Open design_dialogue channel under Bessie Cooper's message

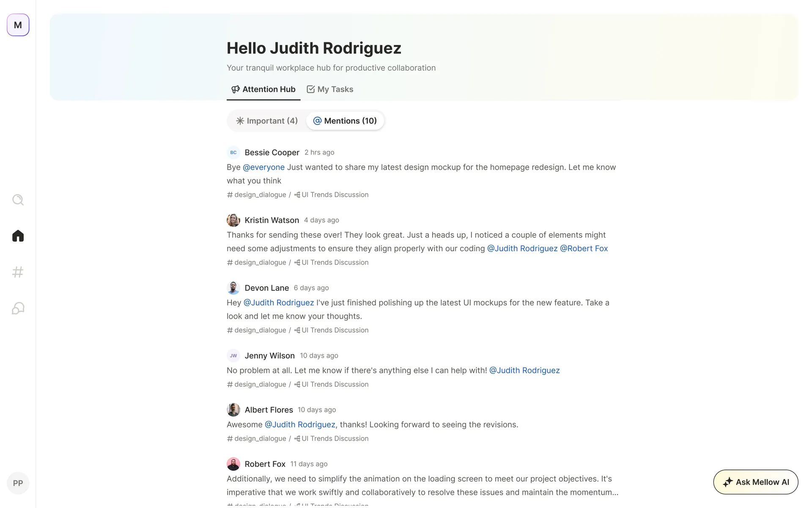click(x=257, y=195)
